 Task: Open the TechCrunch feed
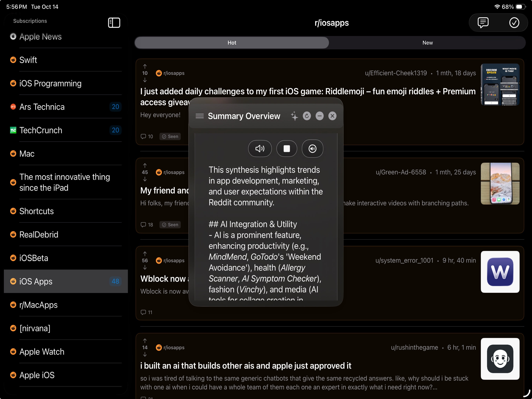point(66,130)
